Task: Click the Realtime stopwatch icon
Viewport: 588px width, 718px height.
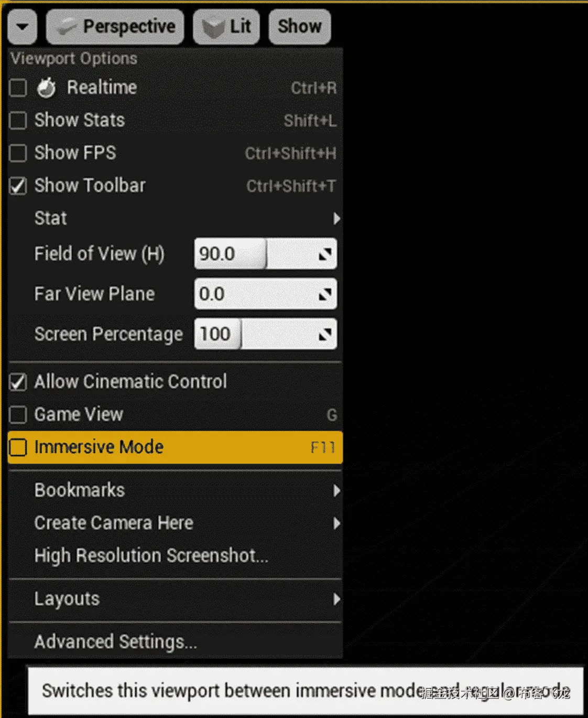Action: tap(47, 88)
